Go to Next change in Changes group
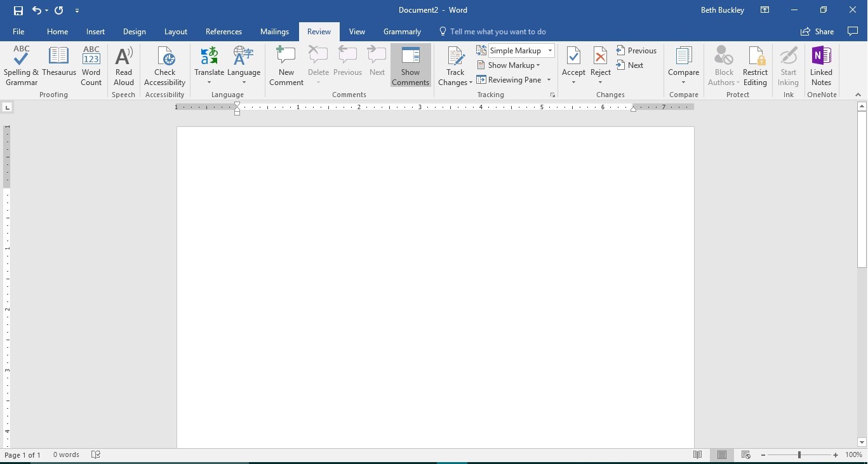Image resolution: width=868 pixels, height=464 pixels. click(x=629, y=65)
